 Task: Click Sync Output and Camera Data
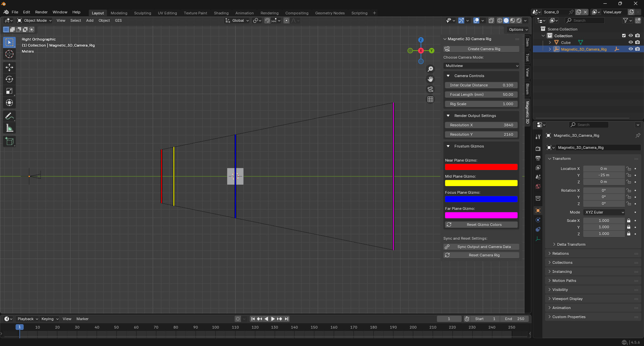(481, 247)
